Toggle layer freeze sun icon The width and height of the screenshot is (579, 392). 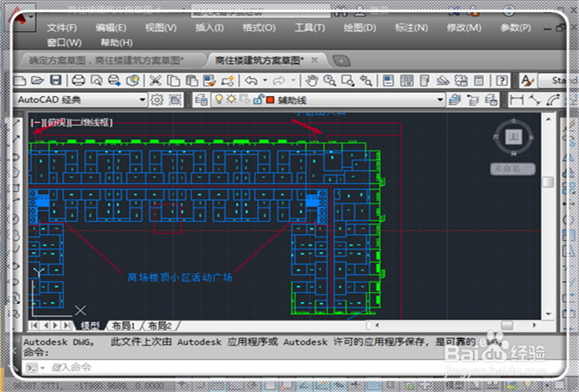pos(232,99)
